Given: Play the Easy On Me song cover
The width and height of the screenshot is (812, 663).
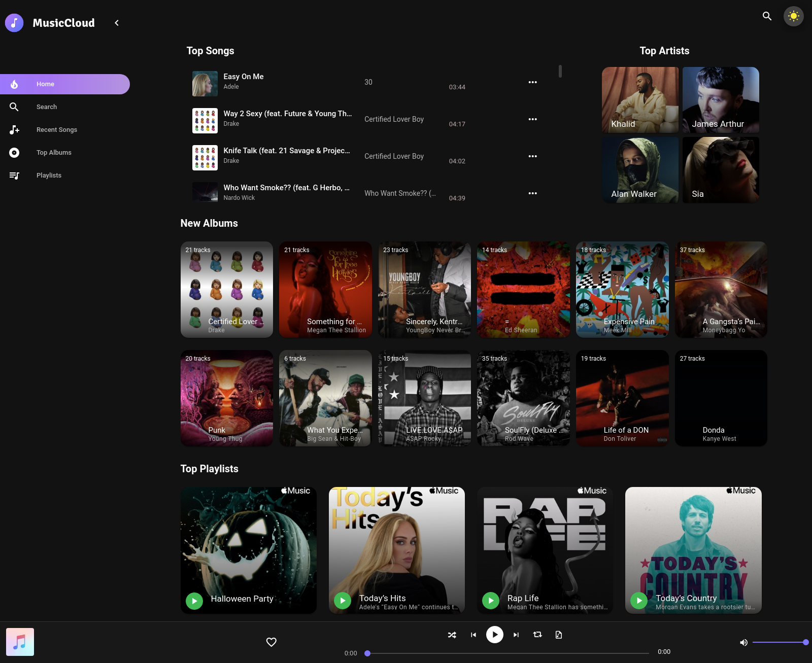Looking at the screenshot, I should tap(205, 84).
